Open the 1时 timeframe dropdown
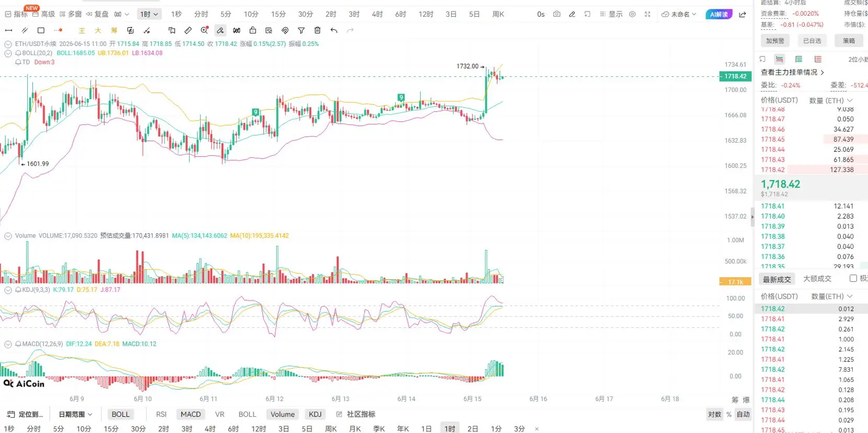The width and height of the screenshot is (868, 433). [x=149, y=14]
